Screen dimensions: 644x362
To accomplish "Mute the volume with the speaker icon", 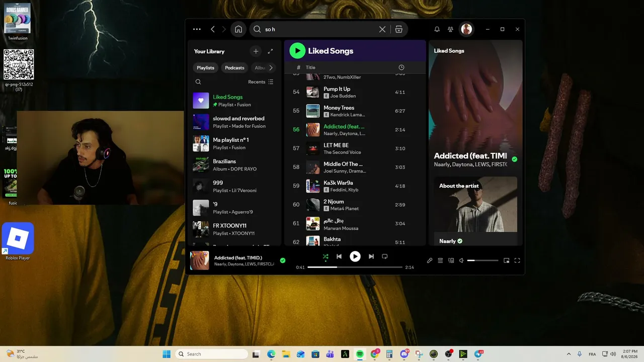I will pos(461,260).
